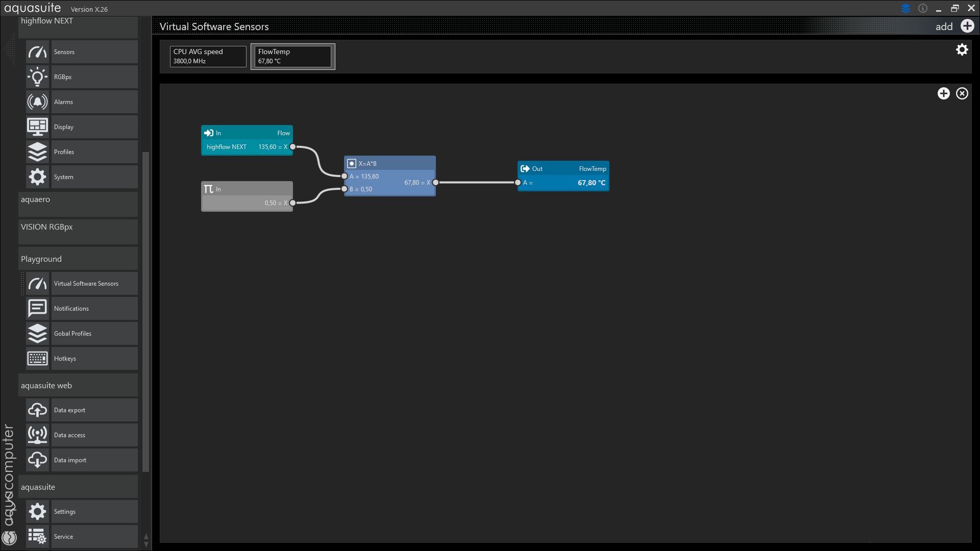Collapse the aquasuite web section
This screenshot has height=551, width=980.
[x=78, y=385]
